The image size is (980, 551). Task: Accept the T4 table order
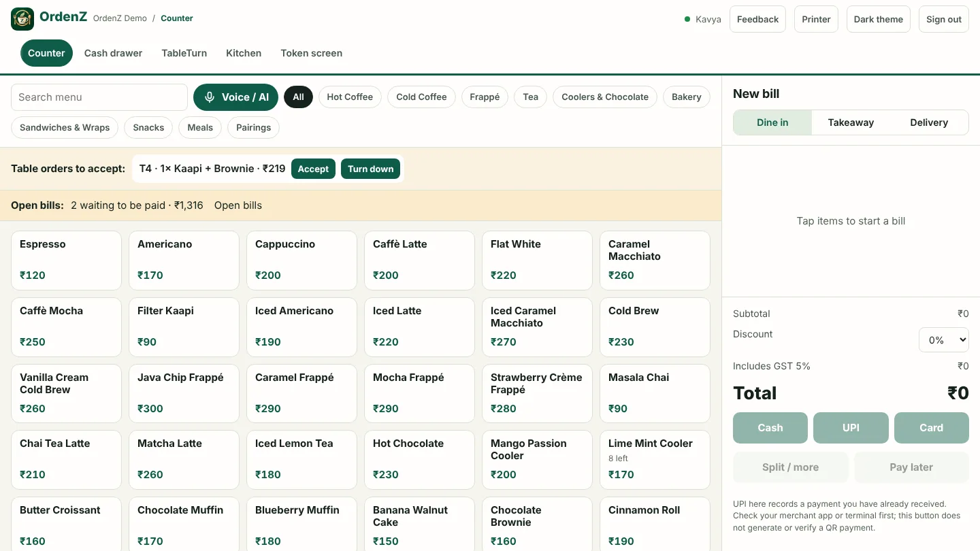[313, 169]
